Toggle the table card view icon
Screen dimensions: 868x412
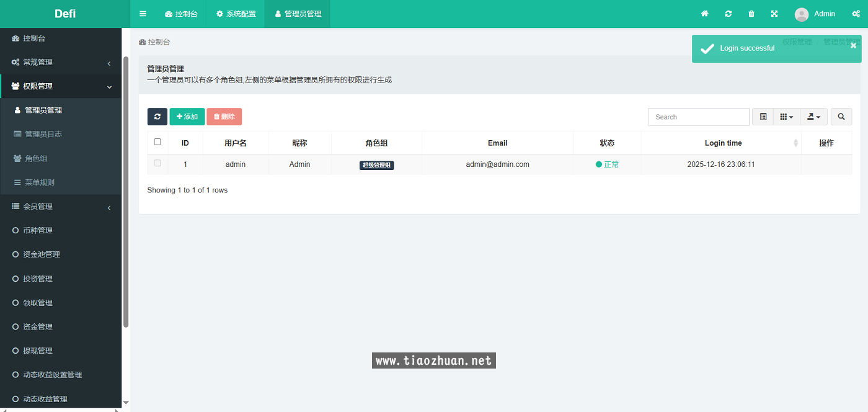763,117
